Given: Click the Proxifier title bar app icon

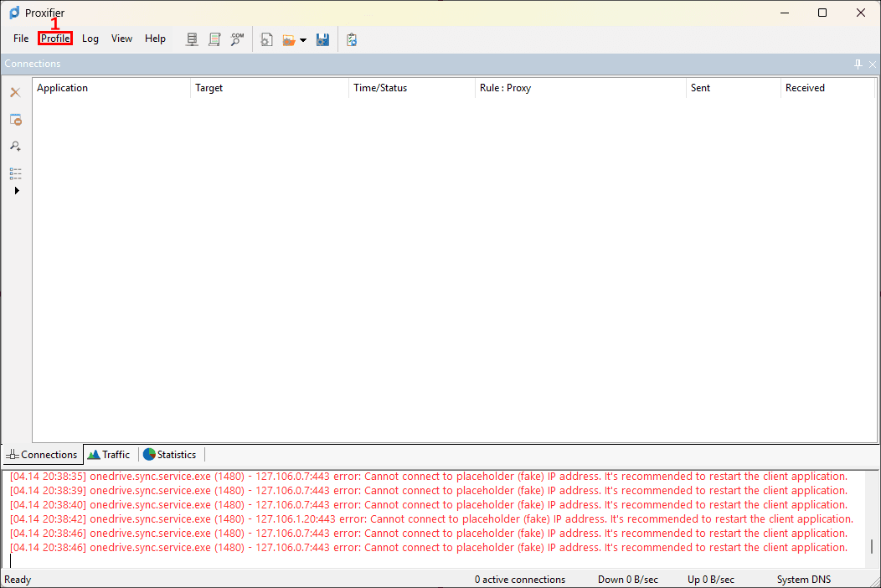Looking at the screenshot, I should click(14, 13).
